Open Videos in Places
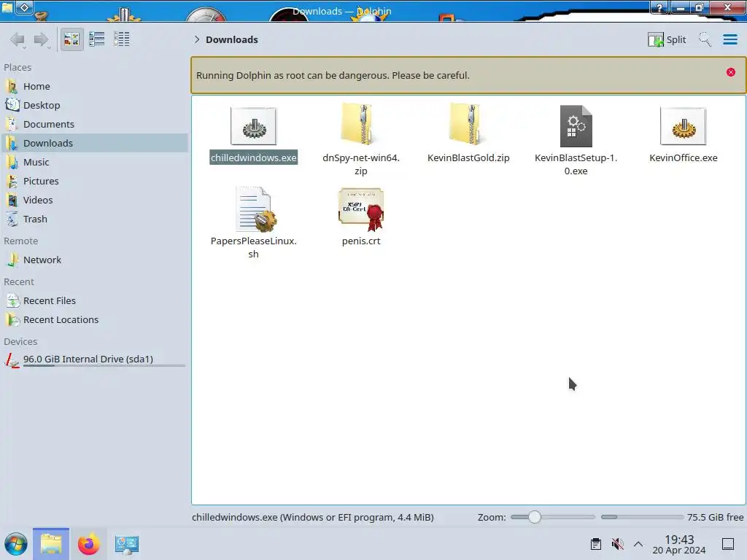Screen dimensions: 747x560 coord(94,201)
